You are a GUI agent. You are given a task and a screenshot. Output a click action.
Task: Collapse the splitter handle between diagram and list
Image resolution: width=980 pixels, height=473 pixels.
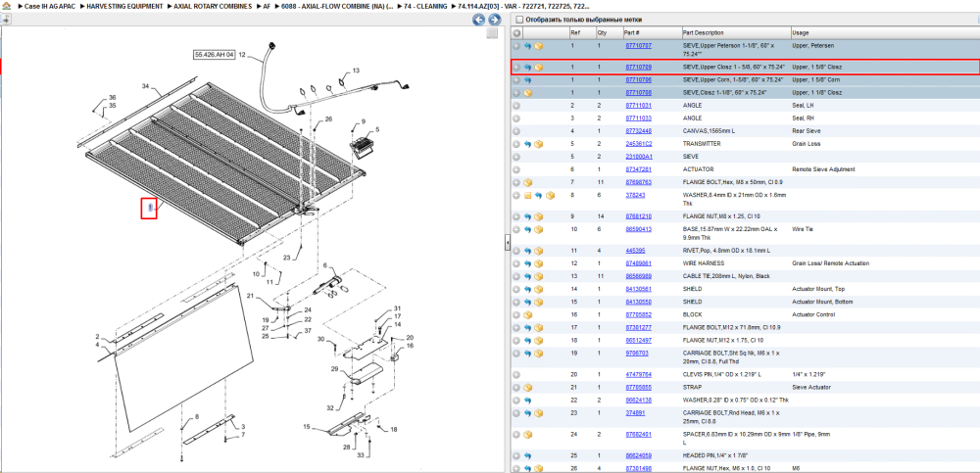(508, 241)
